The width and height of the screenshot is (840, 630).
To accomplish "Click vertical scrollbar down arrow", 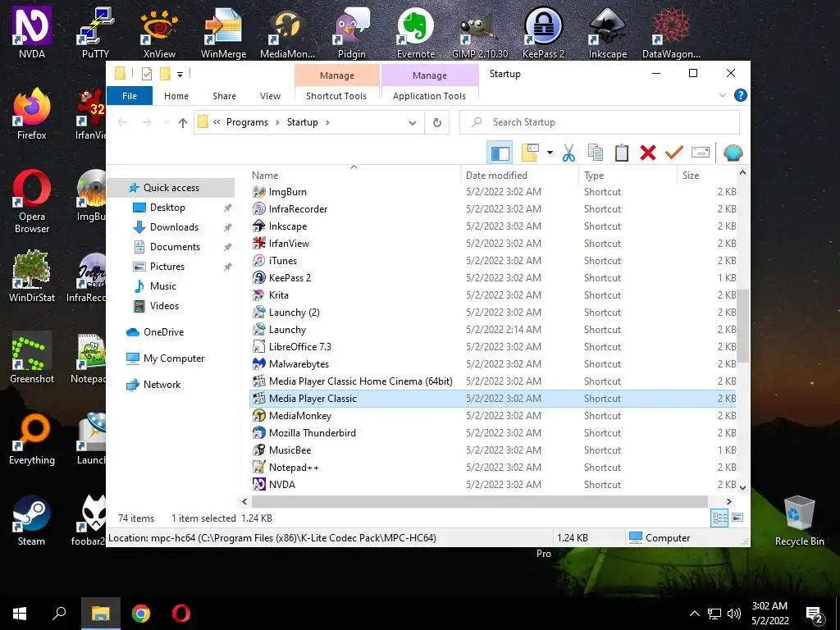I will pyautogui.click(x=742, y=487).
